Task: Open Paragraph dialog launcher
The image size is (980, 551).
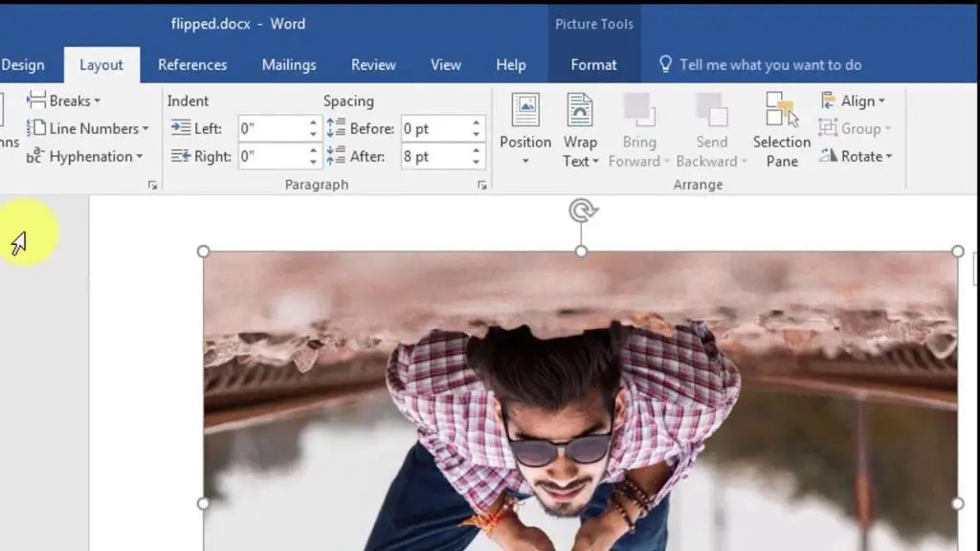Action: point(482,185)
